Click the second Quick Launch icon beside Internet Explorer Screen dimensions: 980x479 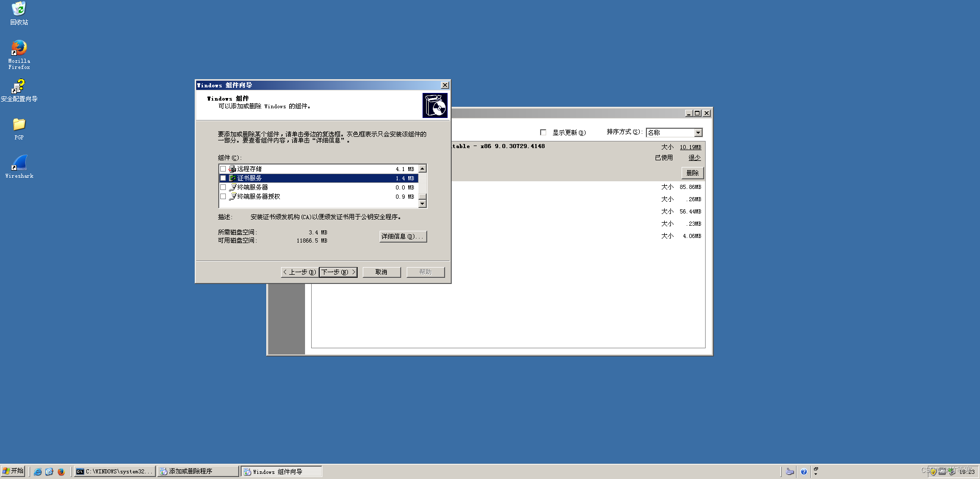[49, 472]
